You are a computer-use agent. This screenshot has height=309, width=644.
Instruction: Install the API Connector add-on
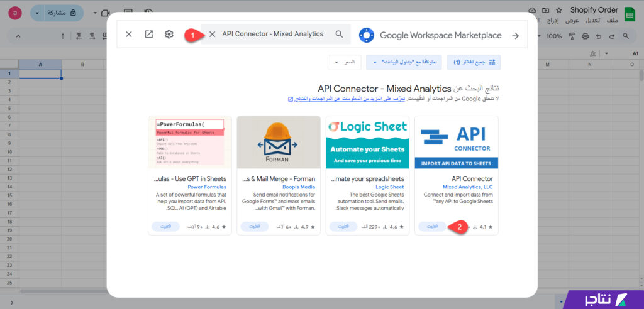pos(432,227)
